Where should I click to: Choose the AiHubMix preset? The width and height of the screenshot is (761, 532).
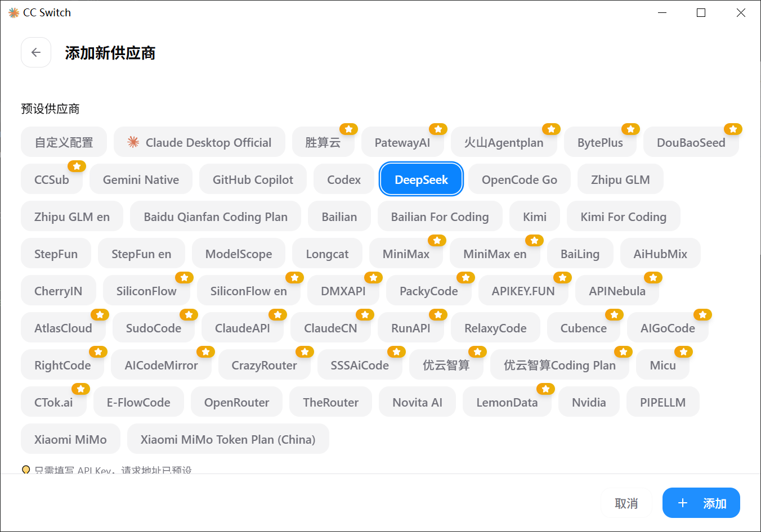(x=660, y=254)
